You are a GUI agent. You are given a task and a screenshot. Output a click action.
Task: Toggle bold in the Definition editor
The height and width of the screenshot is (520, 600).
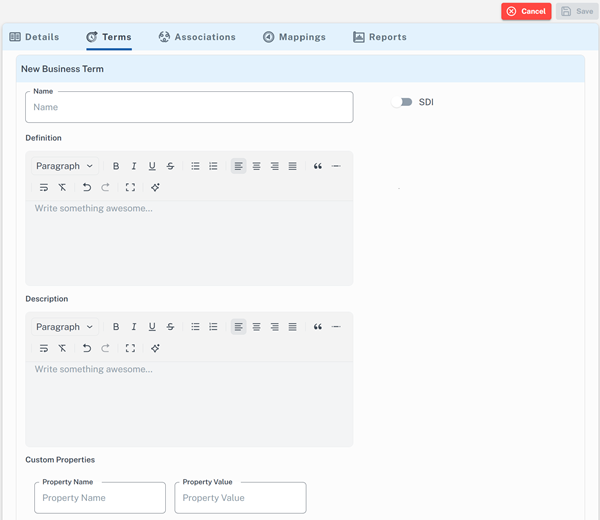click(116, 166)
